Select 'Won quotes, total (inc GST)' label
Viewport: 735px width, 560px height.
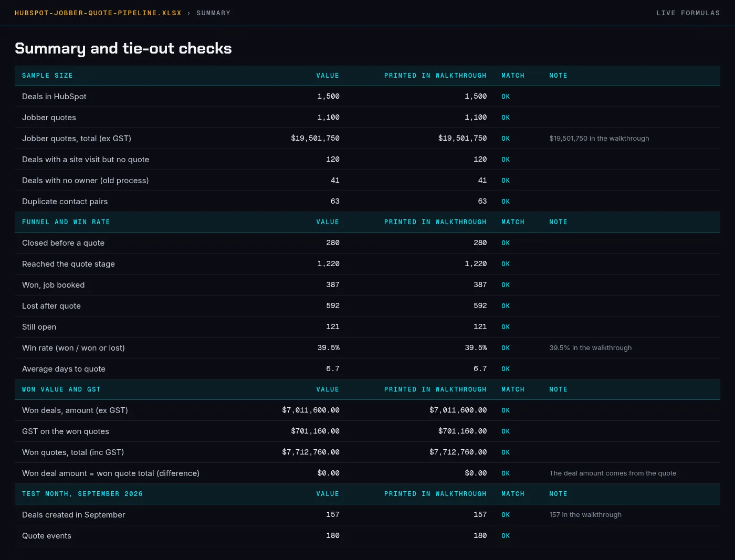pyautogui.click(x=73, y=452)
